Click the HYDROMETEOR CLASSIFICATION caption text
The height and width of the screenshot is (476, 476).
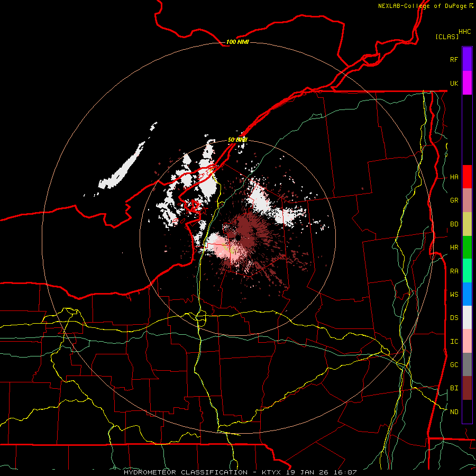(x=186, y=472)
